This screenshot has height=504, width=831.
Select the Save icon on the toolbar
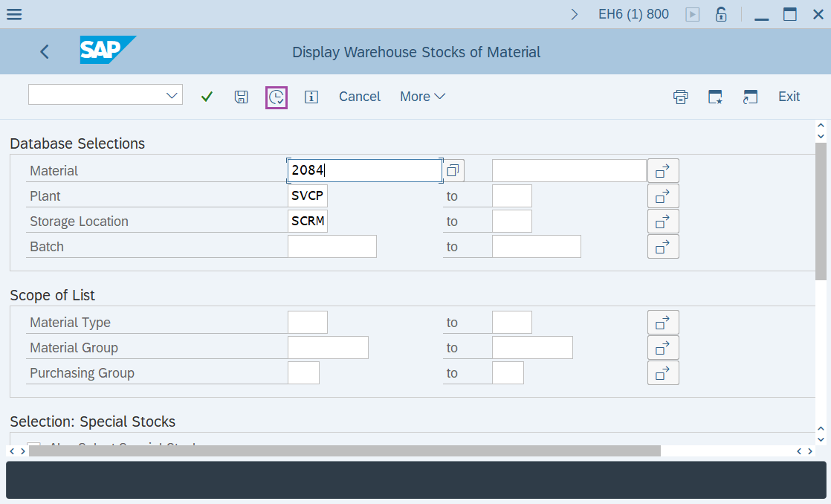click(241, 97)
